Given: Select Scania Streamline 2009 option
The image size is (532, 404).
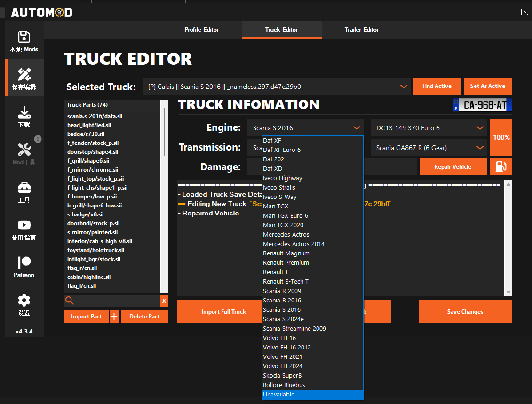Looking at the screenshot, I should pyautogui.click(x=312, y=329).
